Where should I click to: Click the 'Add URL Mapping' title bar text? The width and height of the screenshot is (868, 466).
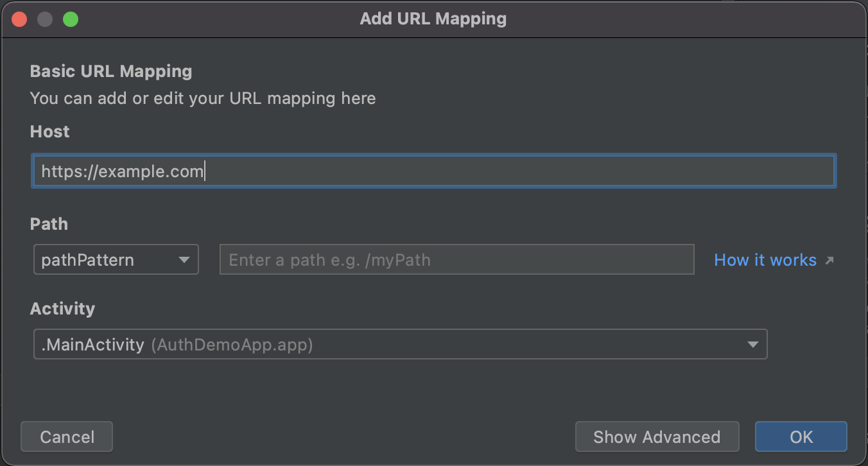coord(433,19)
